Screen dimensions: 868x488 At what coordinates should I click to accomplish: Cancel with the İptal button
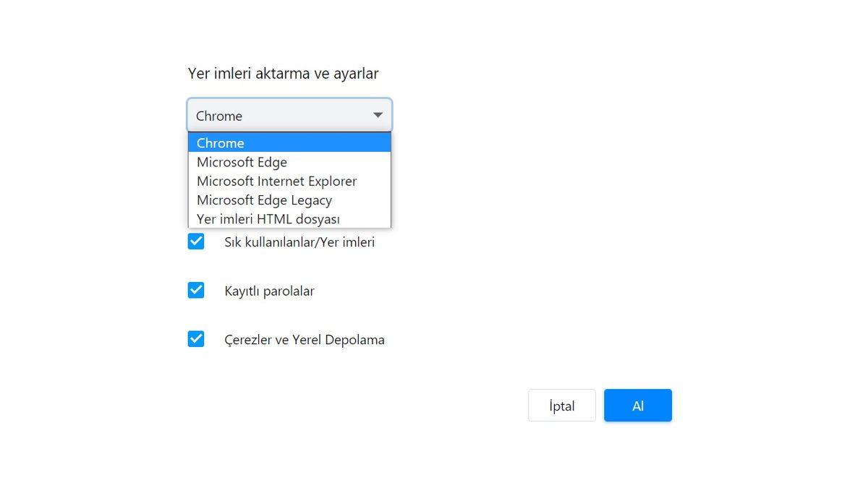[x=561, y=406]
